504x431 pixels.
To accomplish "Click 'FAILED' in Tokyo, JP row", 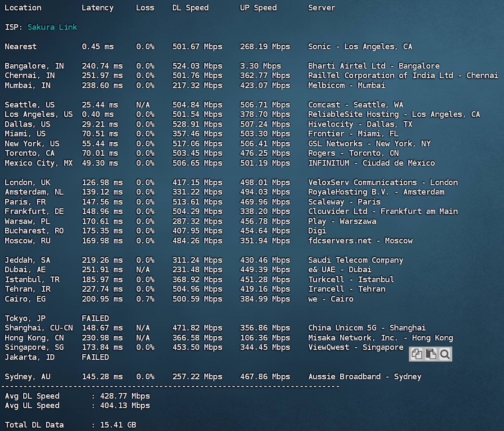I will pos(95,318).
